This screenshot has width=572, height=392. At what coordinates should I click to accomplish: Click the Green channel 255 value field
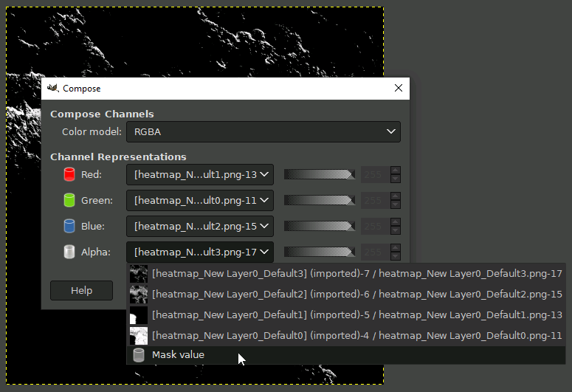pos(376,201)
